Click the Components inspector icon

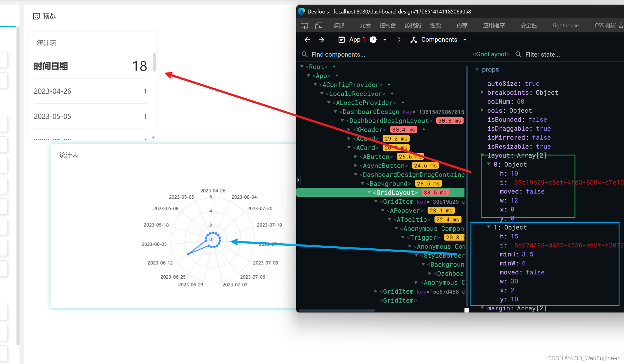[x=414, y=40]
